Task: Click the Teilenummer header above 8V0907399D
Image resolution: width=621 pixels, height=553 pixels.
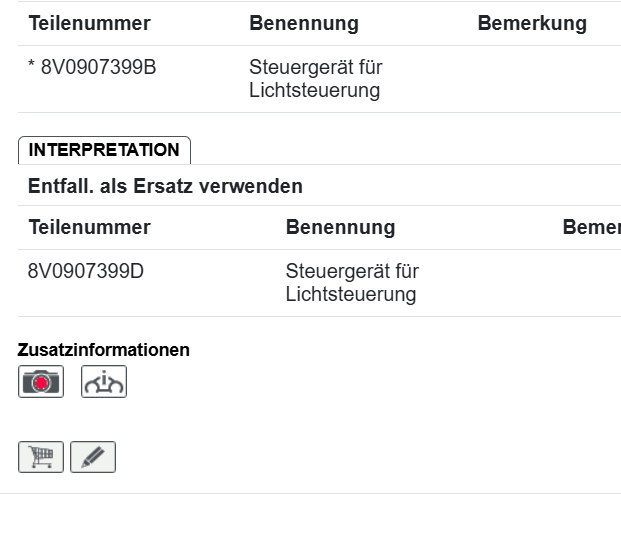Action: tap(89, 227)
